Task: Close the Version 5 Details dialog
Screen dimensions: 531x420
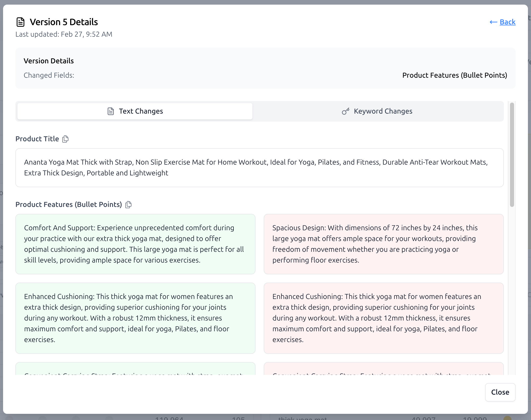Action: pyautogui.click(x=500, y=392)
